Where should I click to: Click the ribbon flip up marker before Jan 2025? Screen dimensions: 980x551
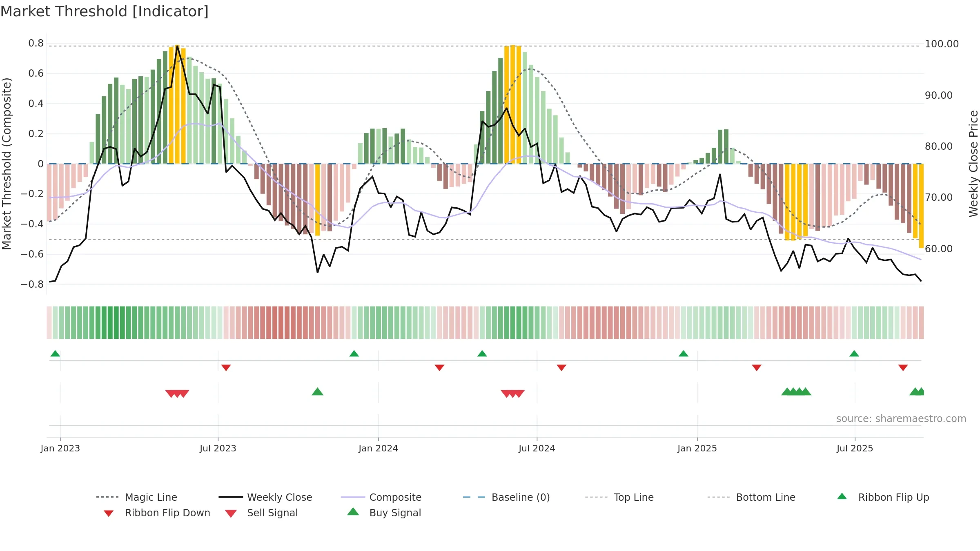click(684, 353)
